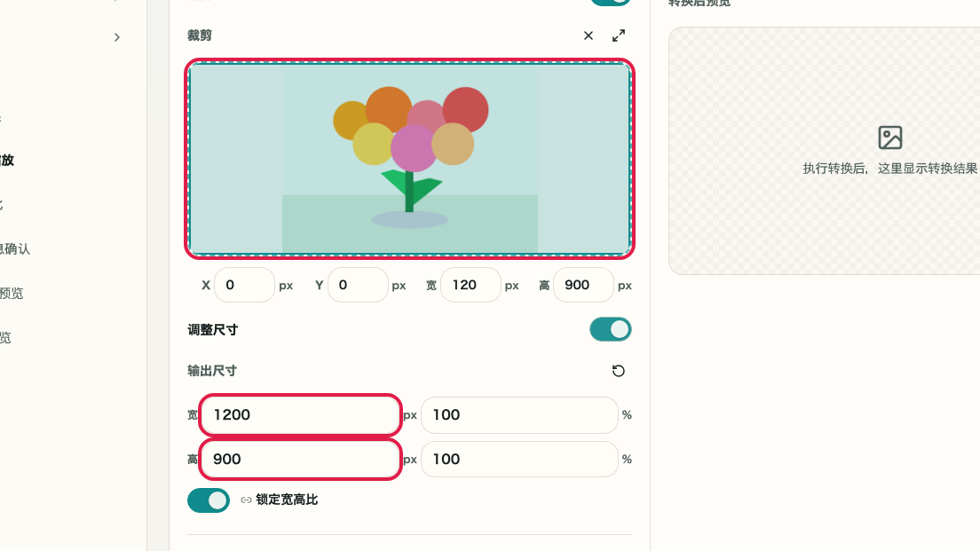This screenshot has height=551, width=980.
Task: Click the crop X coordinate field
Action: point(244,285)
